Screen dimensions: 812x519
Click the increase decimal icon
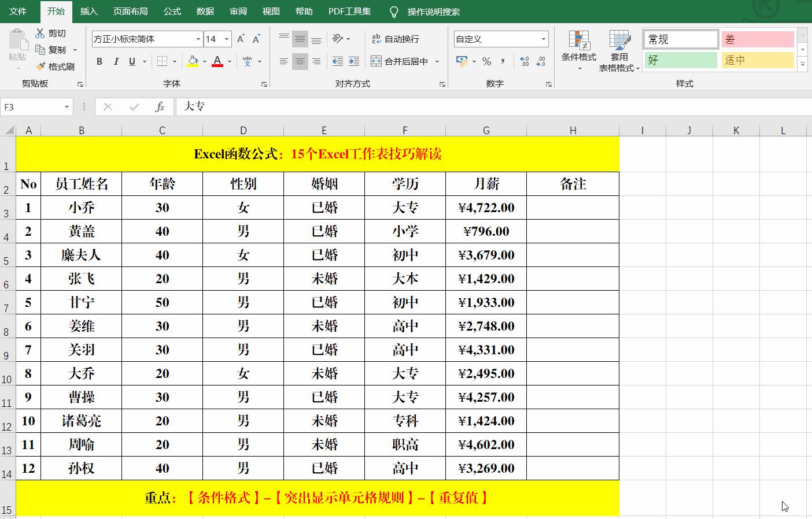click(x=525, y=61)
